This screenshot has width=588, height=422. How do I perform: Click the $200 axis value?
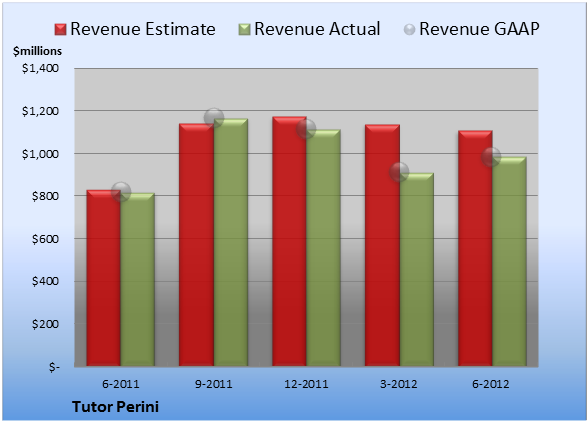45,324
